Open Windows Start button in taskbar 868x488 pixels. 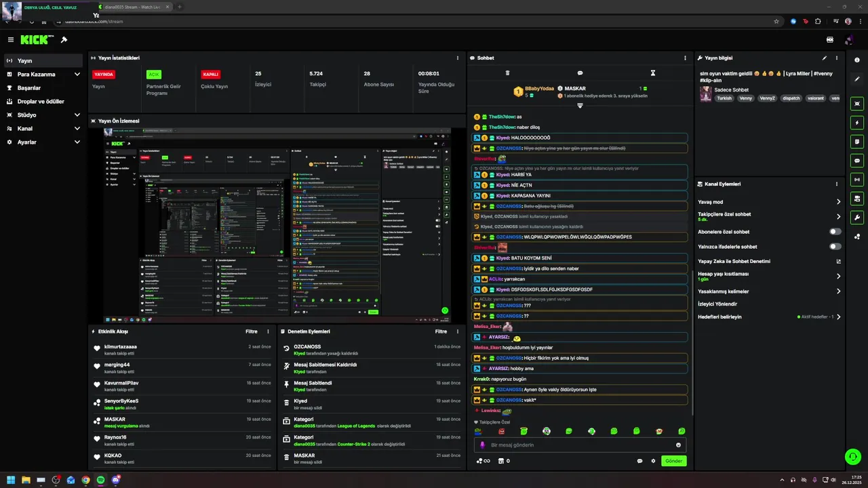pyautogui.click(x=11, y=480)
